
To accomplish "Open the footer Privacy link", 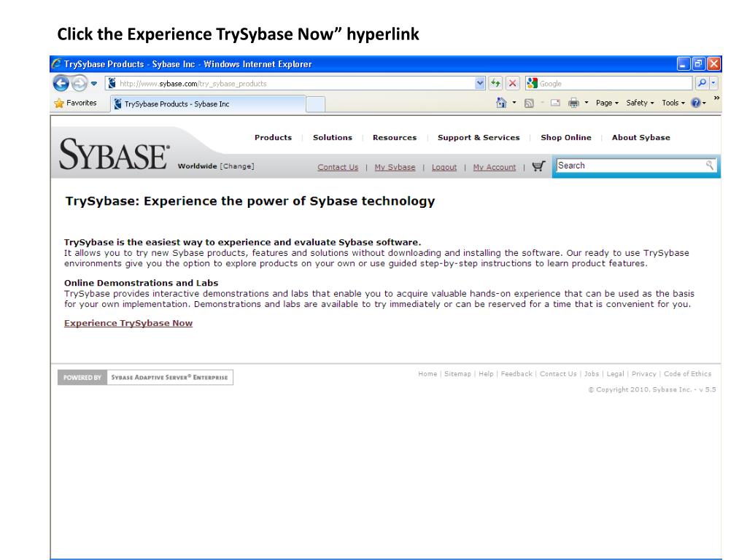I will click(x=643, y=374).
